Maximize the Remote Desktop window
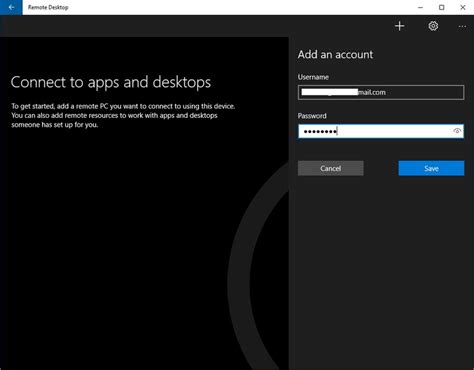Viewport: 474px width, 370px height. tap(442, 7)
